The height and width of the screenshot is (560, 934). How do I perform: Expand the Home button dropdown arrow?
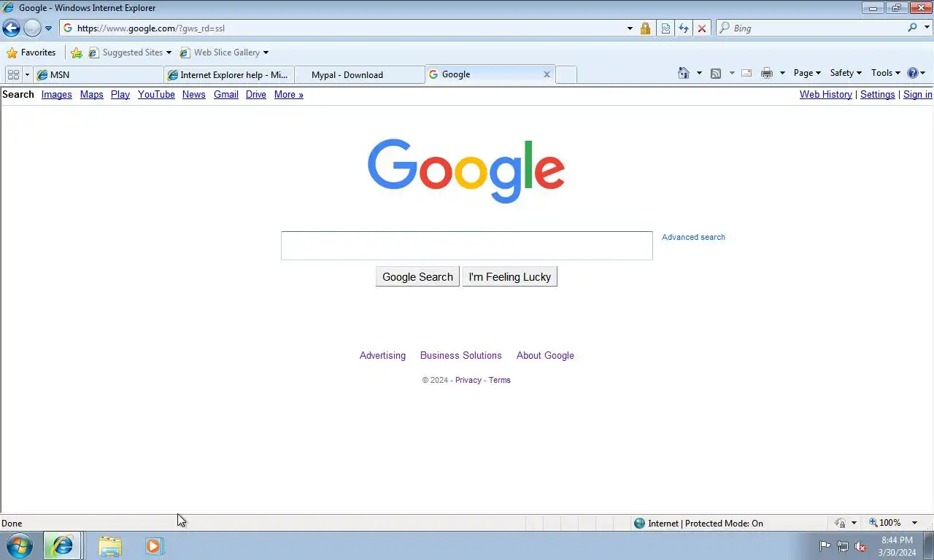[699, 73]
